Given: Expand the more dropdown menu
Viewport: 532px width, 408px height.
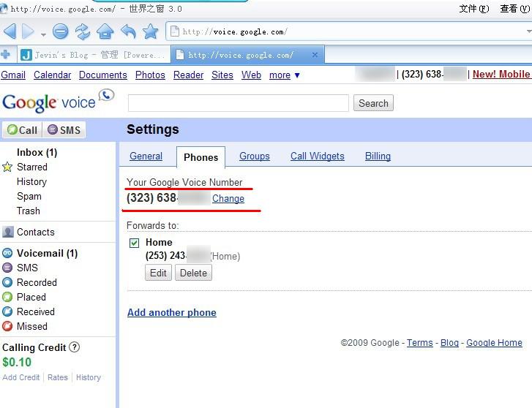Looking at the screenshot, I should tap(285, 75).
